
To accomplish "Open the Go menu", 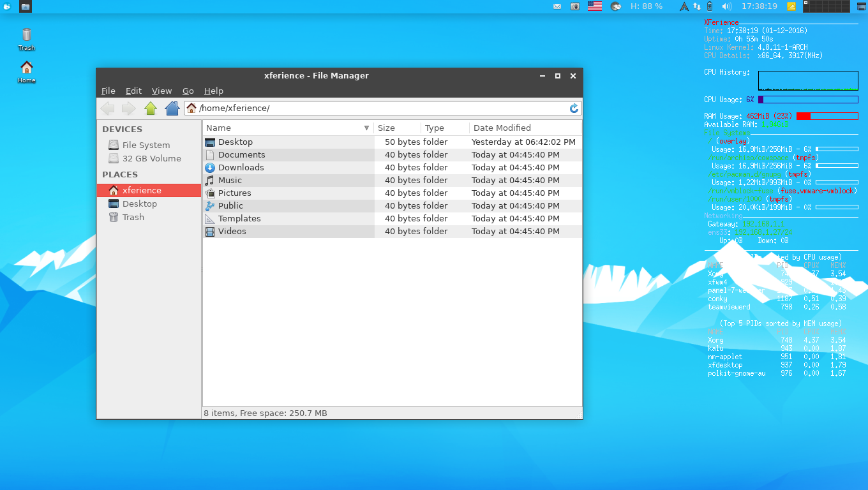I will tap(188, 91).
